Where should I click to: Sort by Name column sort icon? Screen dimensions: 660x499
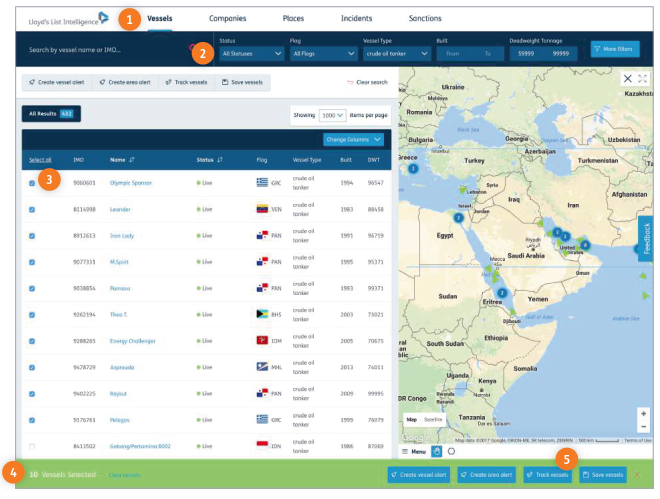(132, 160)
